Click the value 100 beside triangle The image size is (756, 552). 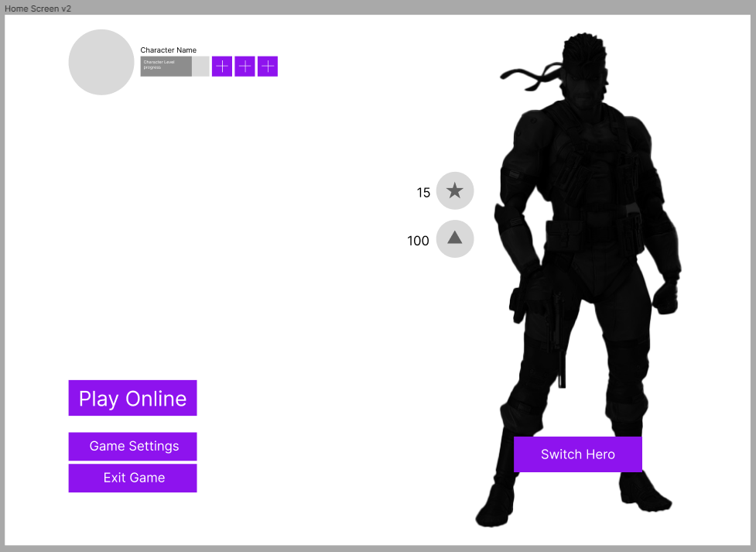point(418,241)
